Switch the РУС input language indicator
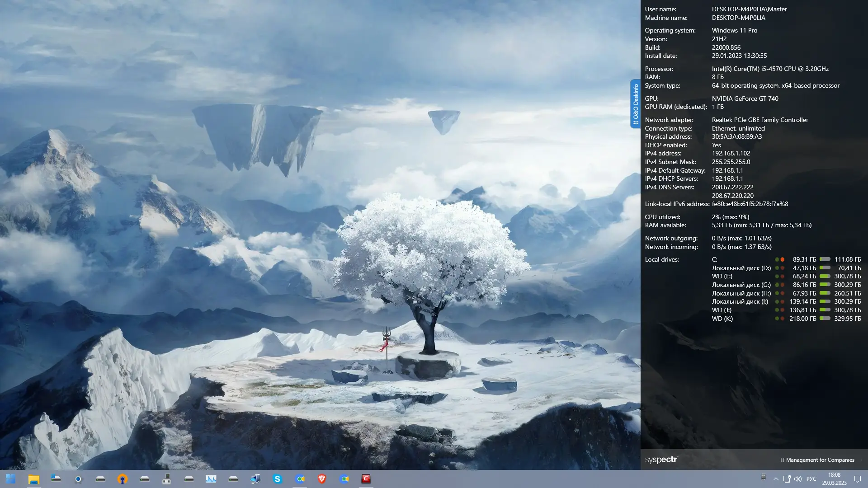Image resolution: width=868 pixels, height=488 pixels. pos(811,479)
